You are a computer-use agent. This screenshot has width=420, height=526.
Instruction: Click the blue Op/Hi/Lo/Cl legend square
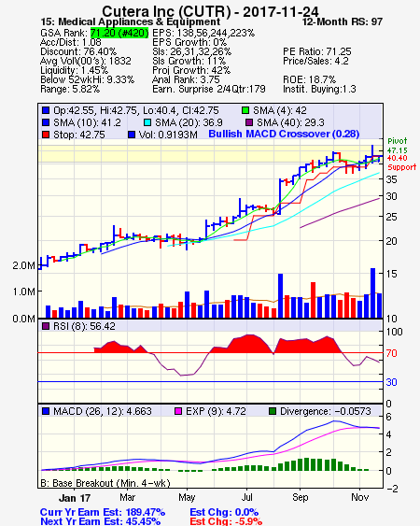46,110
